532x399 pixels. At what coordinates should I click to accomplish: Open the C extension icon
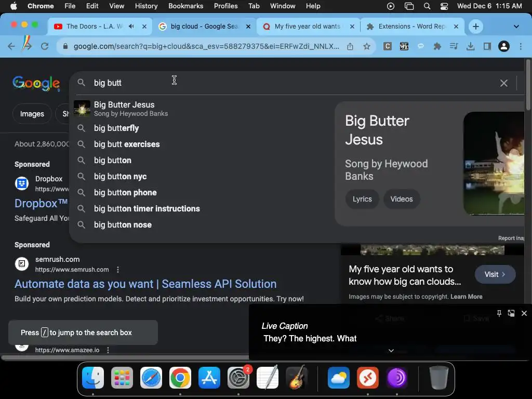point(388,46)
